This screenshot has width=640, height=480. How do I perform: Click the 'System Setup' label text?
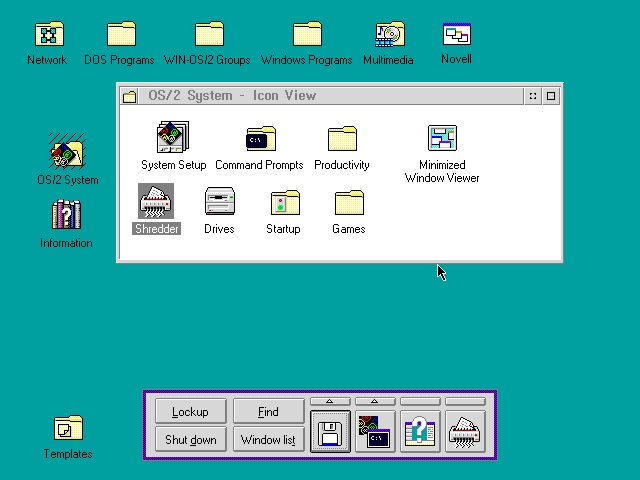173,165
